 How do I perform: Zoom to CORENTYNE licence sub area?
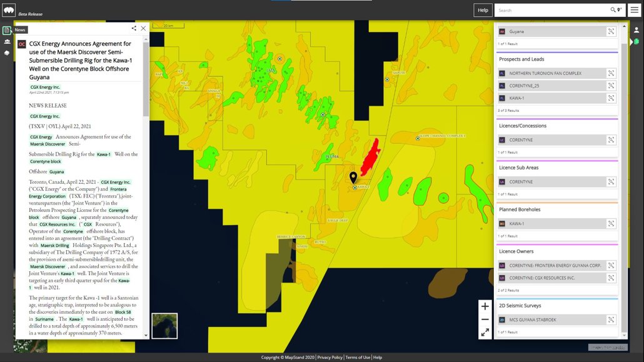point(611,181)
